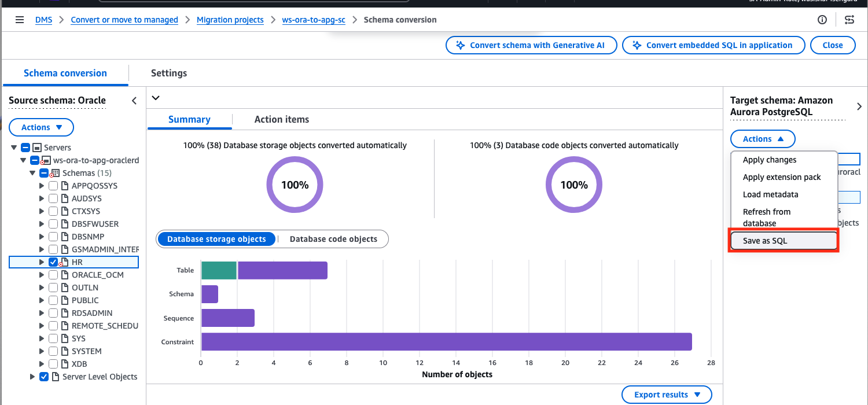Screen dimensions: 868x405
Task: Click storage objects 100% donut chart
Action: pyautogui.click(x=295, y=185)
